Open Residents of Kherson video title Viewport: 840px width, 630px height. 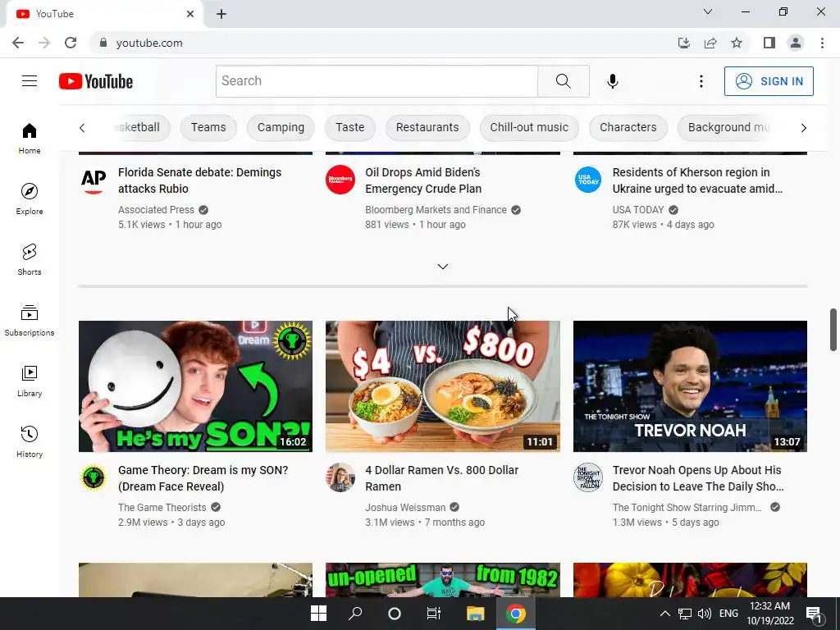coord(697,180)
